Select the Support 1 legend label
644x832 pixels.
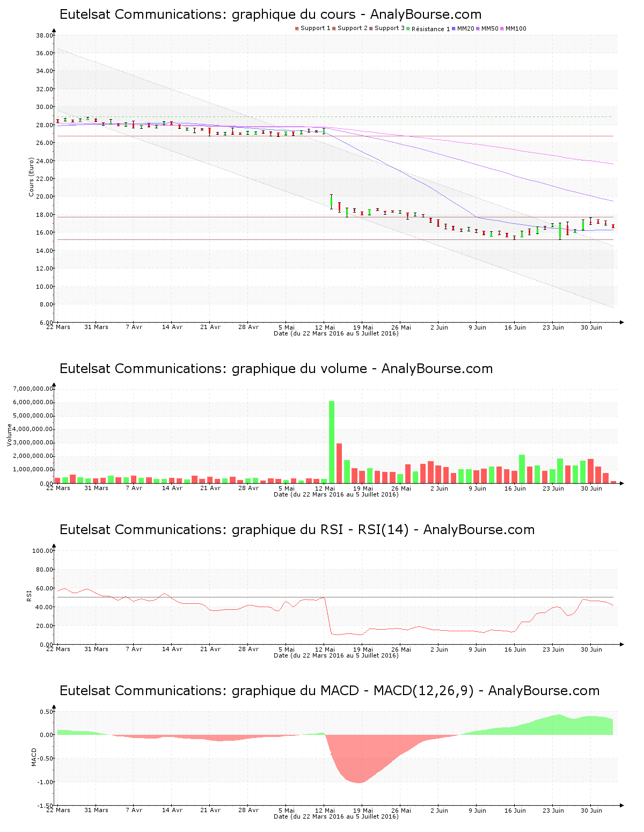click(316, 28)
